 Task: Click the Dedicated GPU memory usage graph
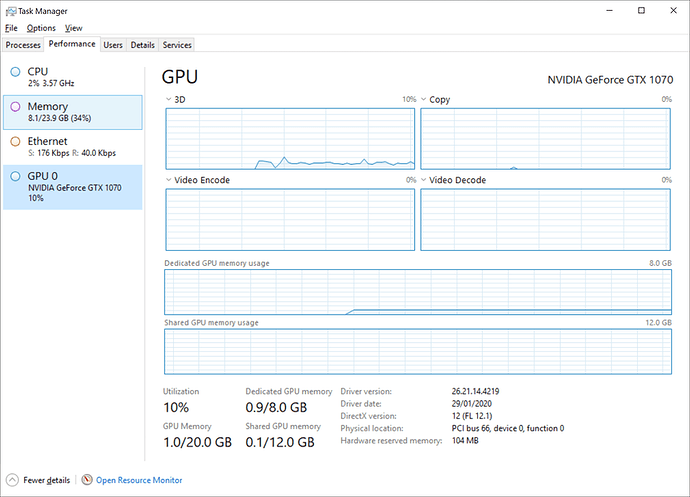pos(416,292)
